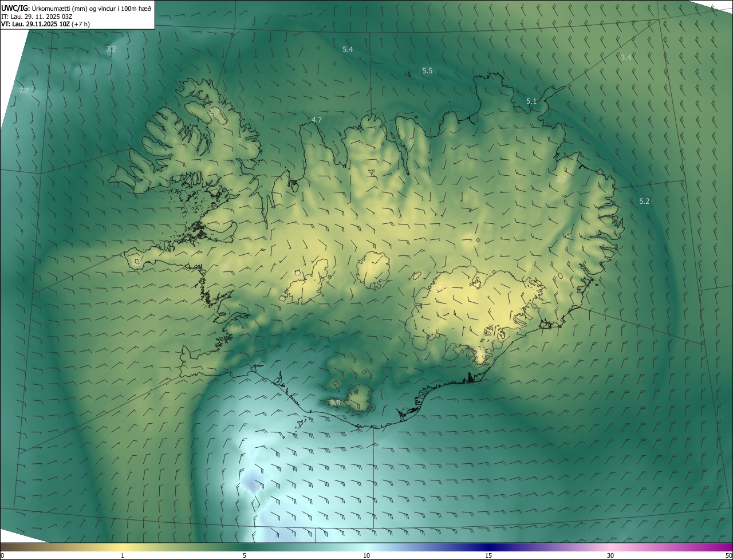733x560 pixels.
Task: Click the 2.2 value label on the map
Action: pos(561,179)
